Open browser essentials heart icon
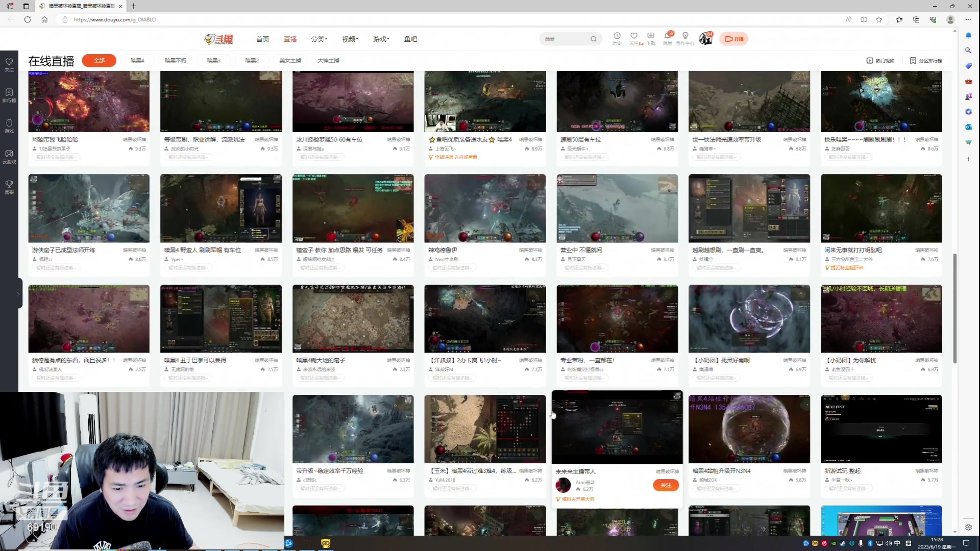 [933, 19]
